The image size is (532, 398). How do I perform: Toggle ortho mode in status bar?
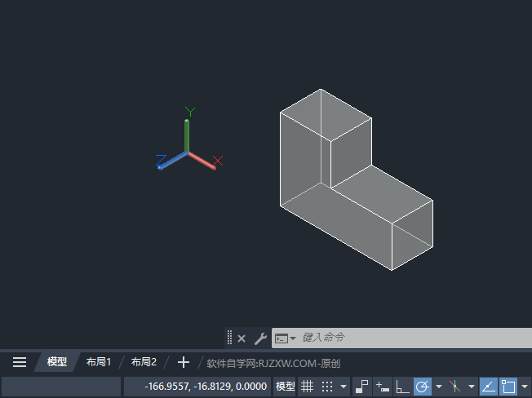point(402,387)
